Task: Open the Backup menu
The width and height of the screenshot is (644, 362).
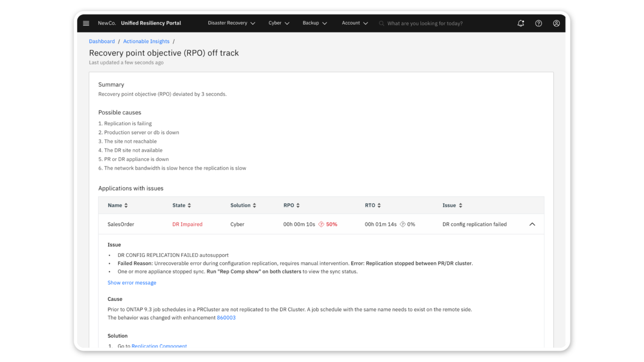Action: click(315, 24)
